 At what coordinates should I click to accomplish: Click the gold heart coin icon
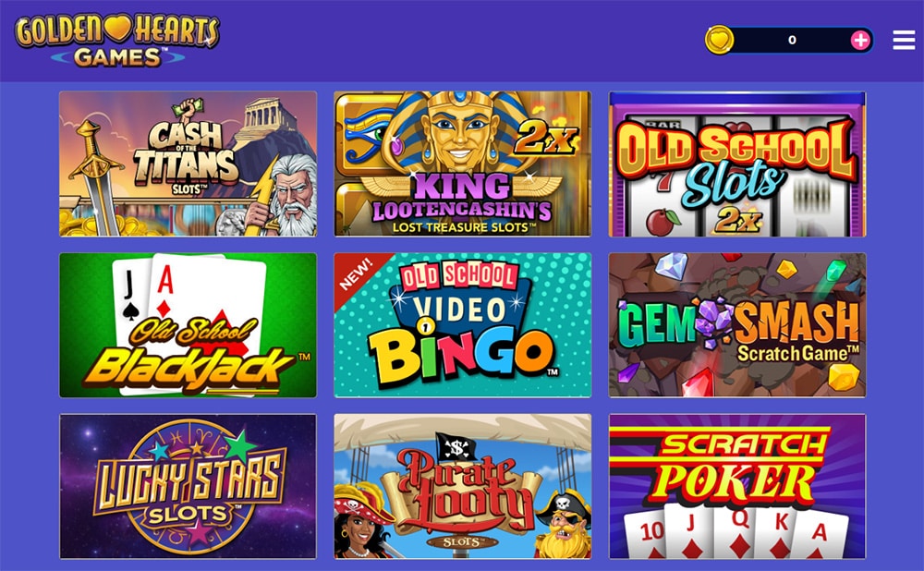(x=720, y=40)
